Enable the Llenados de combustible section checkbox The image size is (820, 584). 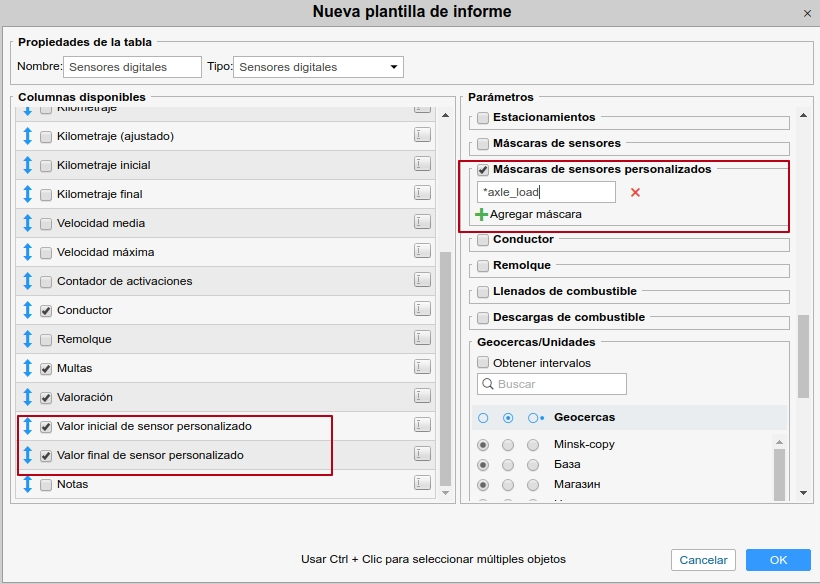(x=483, y=292)
